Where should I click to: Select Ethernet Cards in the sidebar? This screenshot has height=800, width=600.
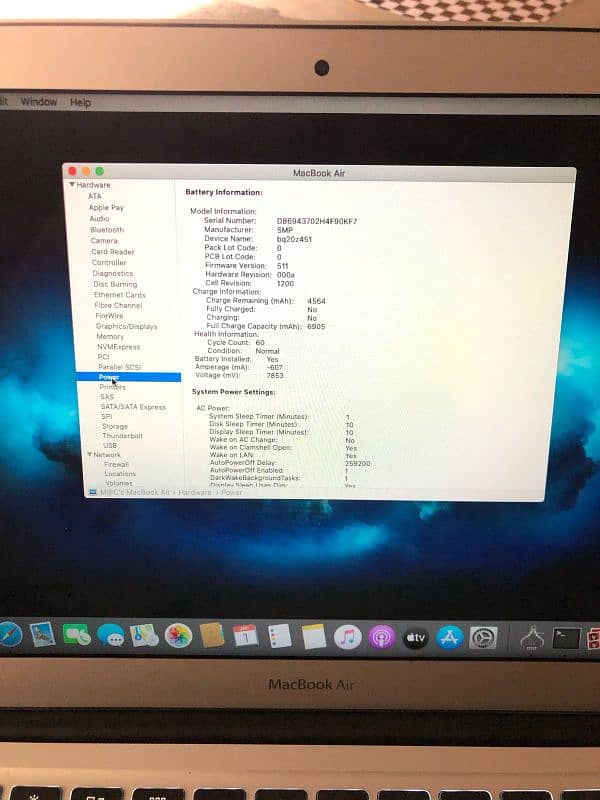click(120, 295)
